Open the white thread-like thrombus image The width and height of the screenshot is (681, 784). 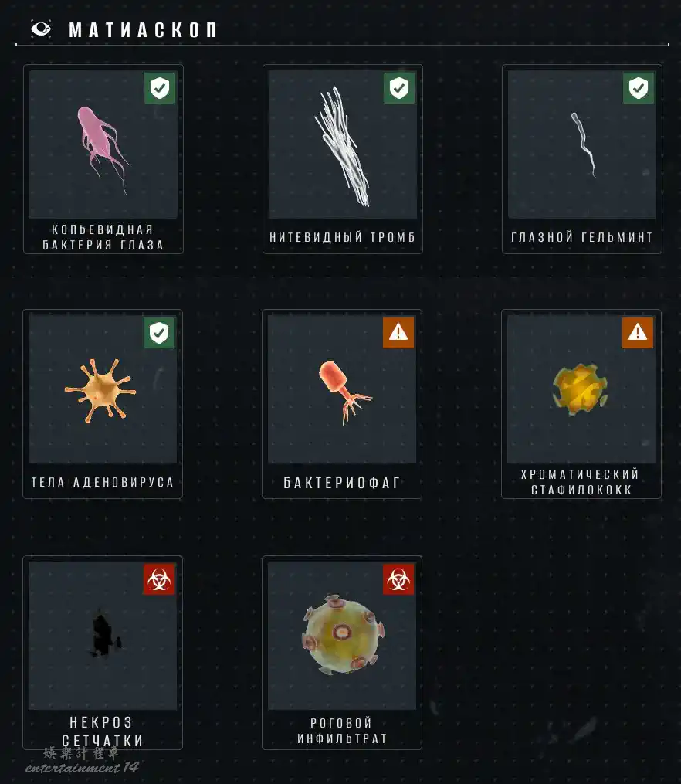click(x=344, y=147)
